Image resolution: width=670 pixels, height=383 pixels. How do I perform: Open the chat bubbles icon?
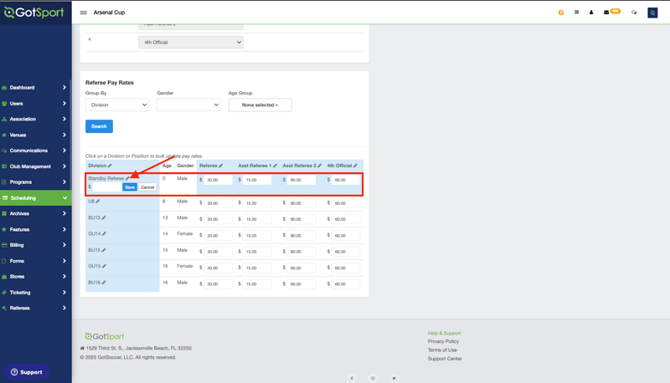coord(634,12)
